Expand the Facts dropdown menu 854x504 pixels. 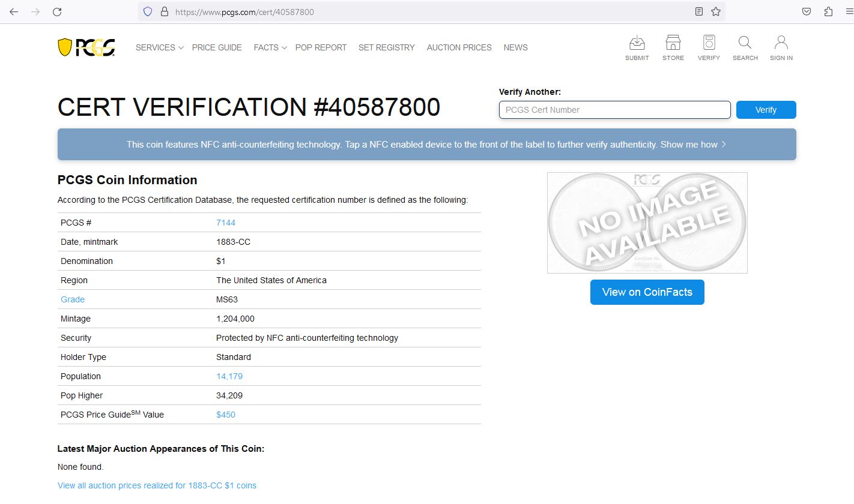point(270,47)
